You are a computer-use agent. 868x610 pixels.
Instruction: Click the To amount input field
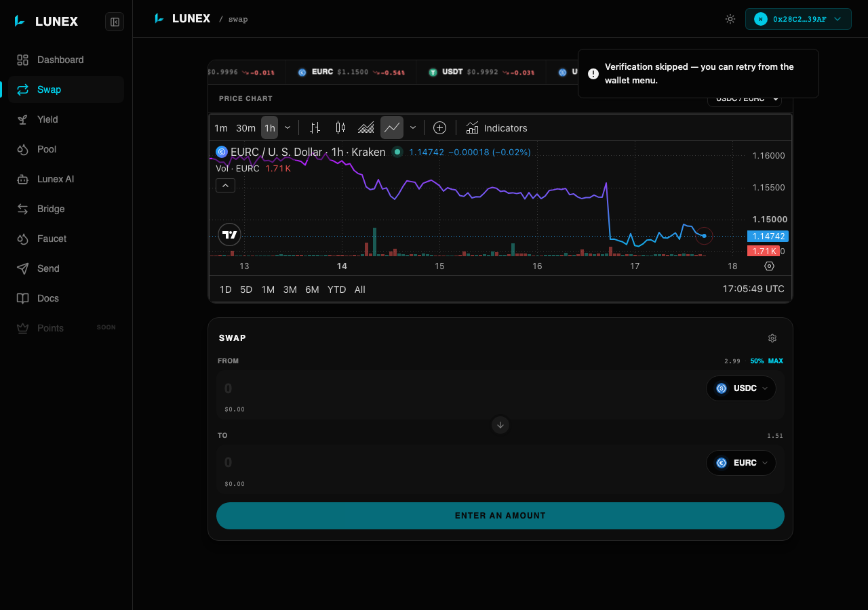[x=461, y=463]
